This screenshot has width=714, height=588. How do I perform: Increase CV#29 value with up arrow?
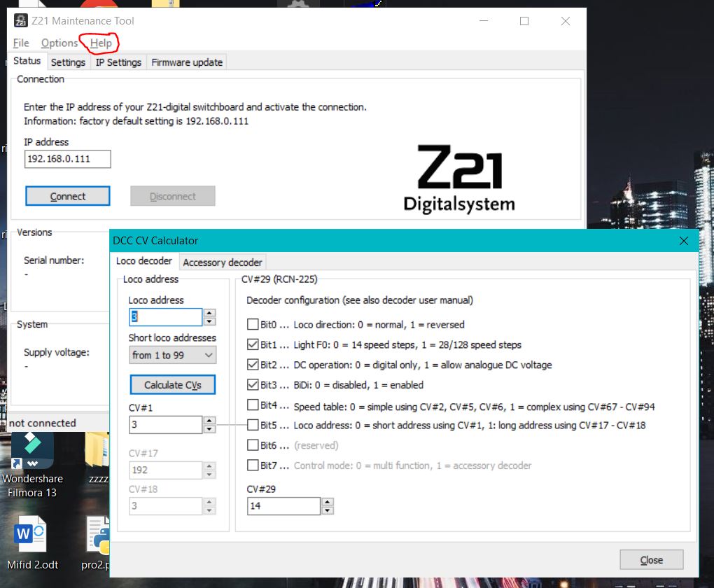point(327,501)
